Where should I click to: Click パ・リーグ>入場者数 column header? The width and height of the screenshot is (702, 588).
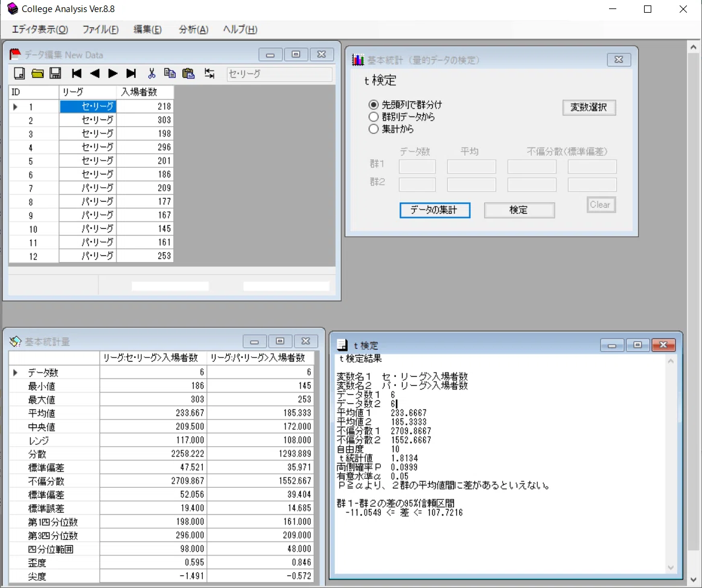260,358
